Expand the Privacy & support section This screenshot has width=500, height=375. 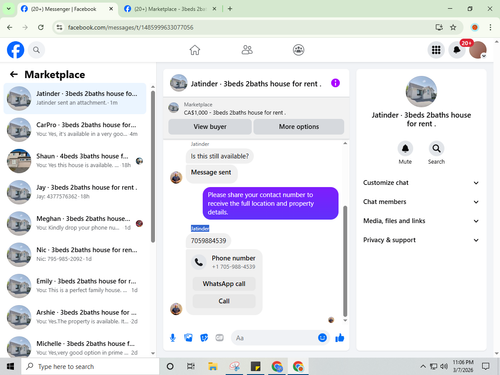click(421, 240)
